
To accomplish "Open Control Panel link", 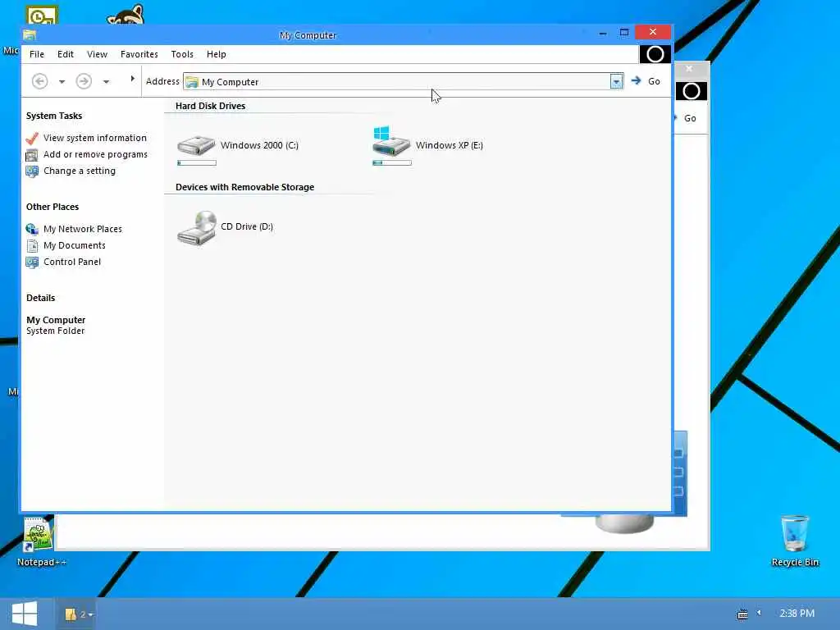I will coord(72,262).
